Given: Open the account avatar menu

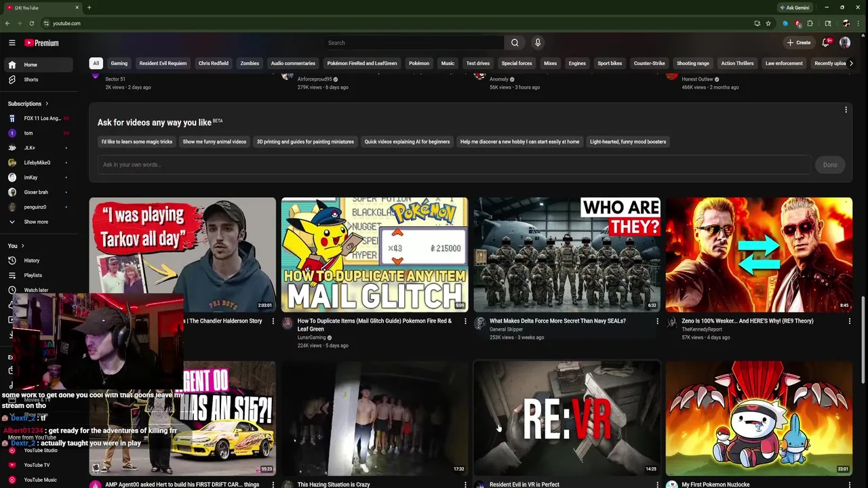Looking at the screenshot, I should click(x=845, y=43).
